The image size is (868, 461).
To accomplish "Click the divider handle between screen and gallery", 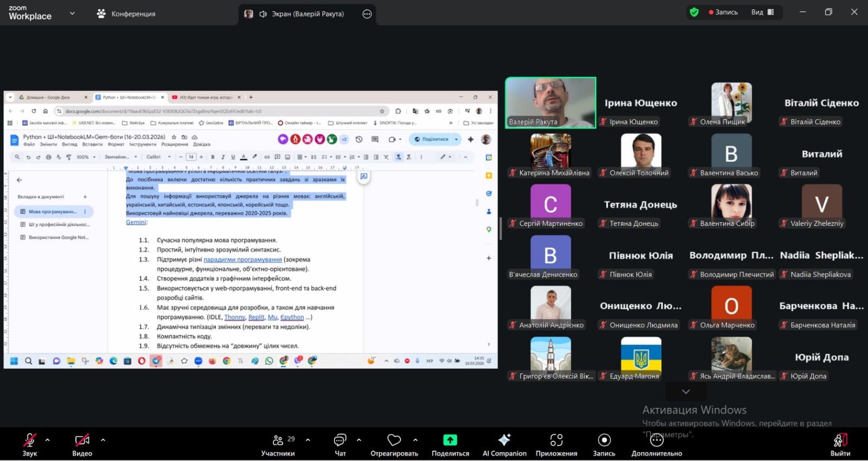I will tap(500, 228).
